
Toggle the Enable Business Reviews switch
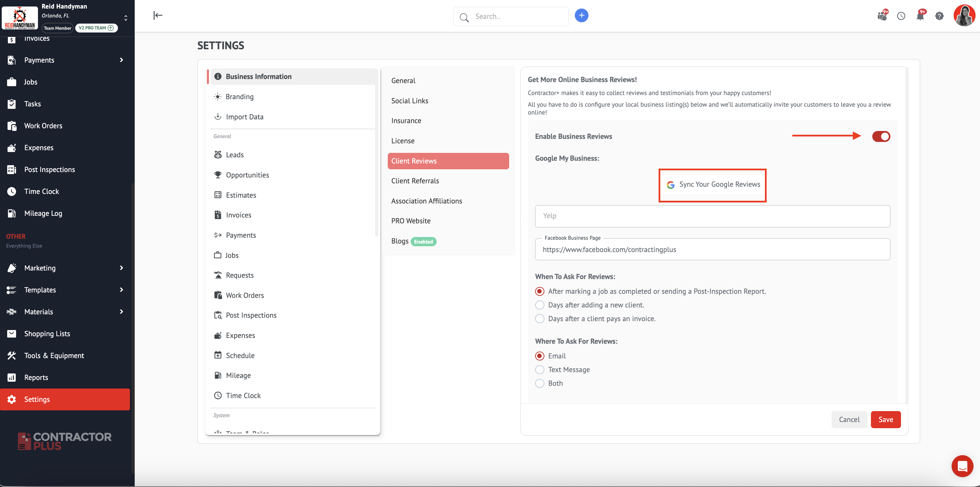click(x=881, y=136)
